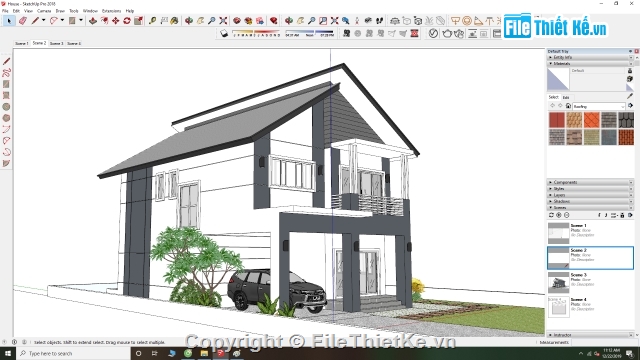The image size is (640, 360).
Task: Click the Update Scene refresh button
Action: click(x=551, y=215)
